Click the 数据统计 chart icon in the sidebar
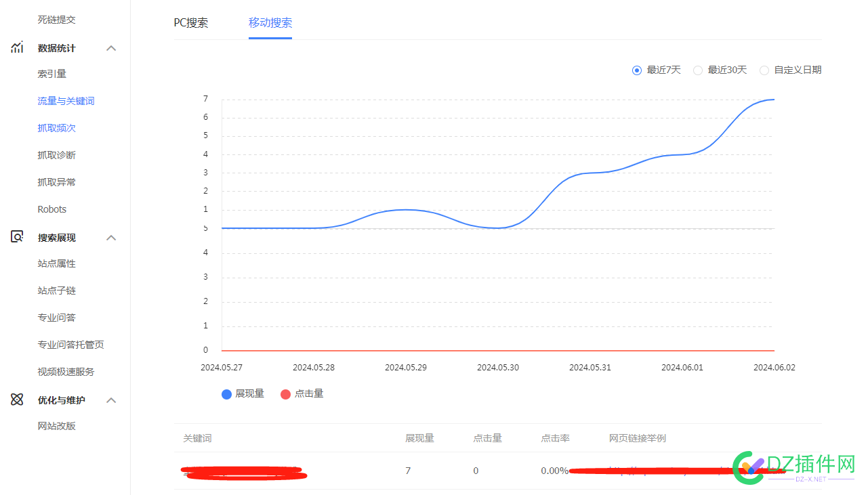This screenshot has height=495, width=868. pyautogui.click(x=17, y=47)
